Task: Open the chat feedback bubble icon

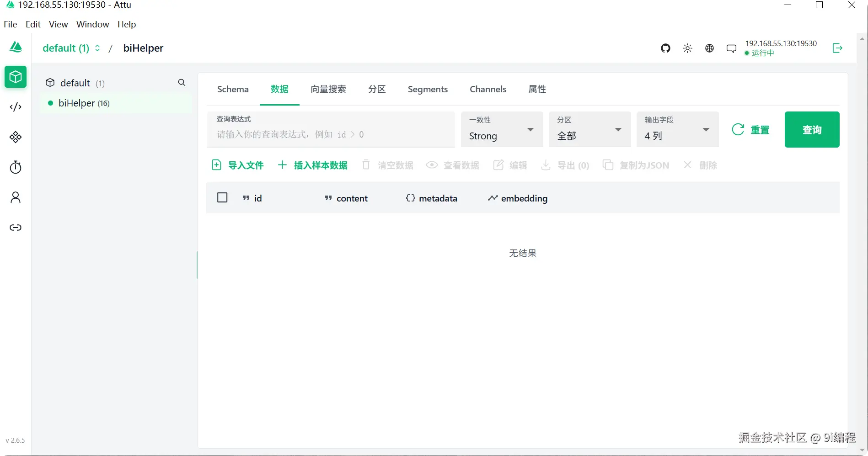Action: point(731,48)
